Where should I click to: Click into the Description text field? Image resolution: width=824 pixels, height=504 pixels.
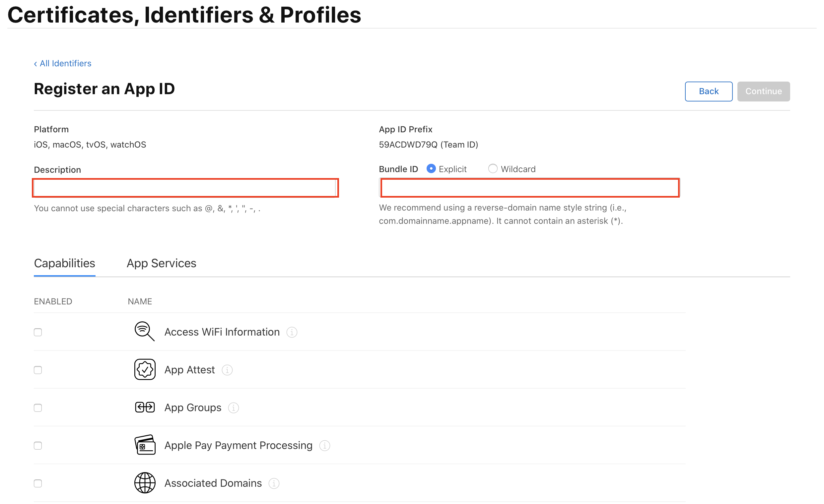[185, 188]
